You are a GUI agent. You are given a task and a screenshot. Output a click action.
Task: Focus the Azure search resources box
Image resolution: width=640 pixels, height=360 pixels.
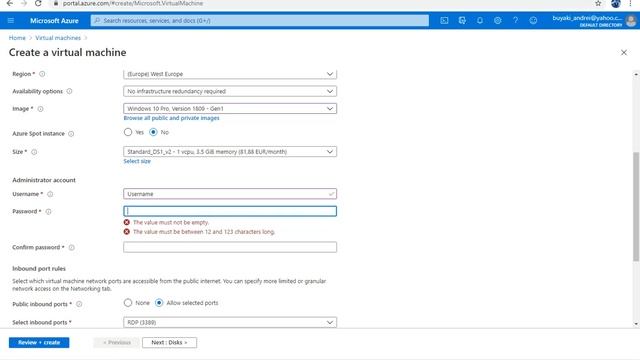click(x=260, y=20)
